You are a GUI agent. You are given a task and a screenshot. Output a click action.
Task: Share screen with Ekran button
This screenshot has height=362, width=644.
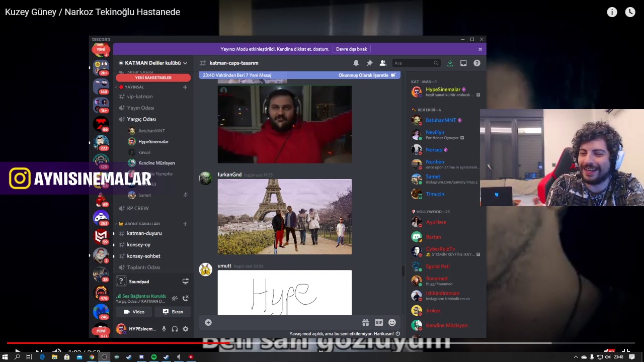coord(173,312)
